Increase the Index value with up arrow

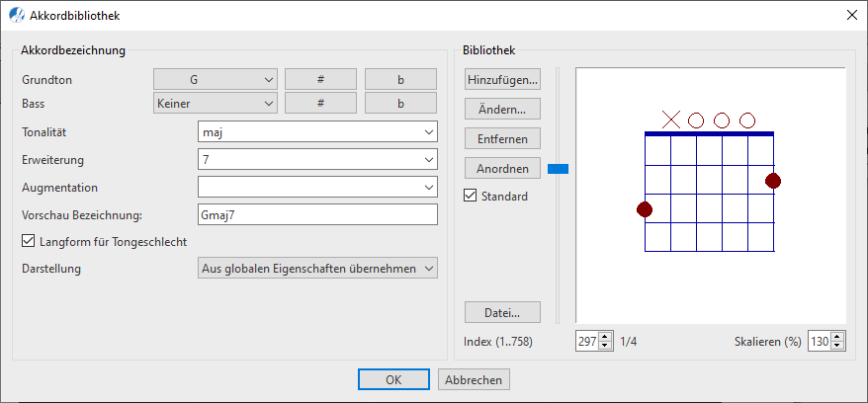[x=606, y=336]
